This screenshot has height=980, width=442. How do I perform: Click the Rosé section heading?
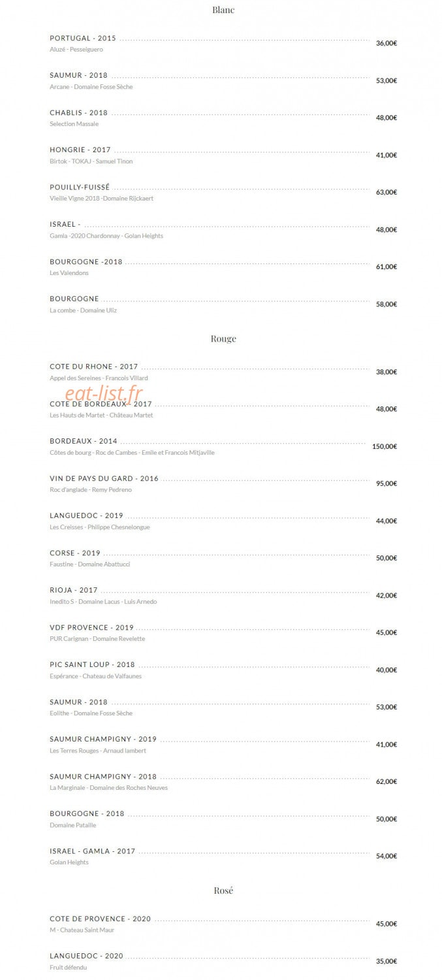(223, 890)
